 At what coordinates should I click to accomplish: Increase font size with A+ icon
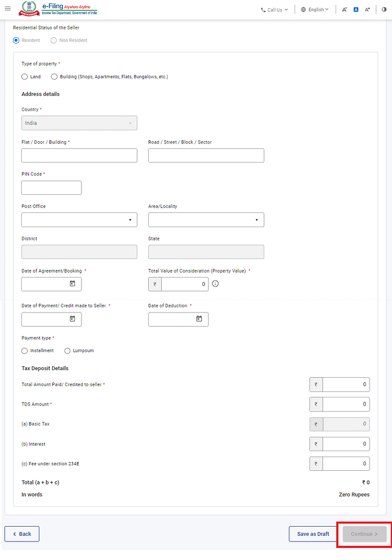(x=367, y=10)
